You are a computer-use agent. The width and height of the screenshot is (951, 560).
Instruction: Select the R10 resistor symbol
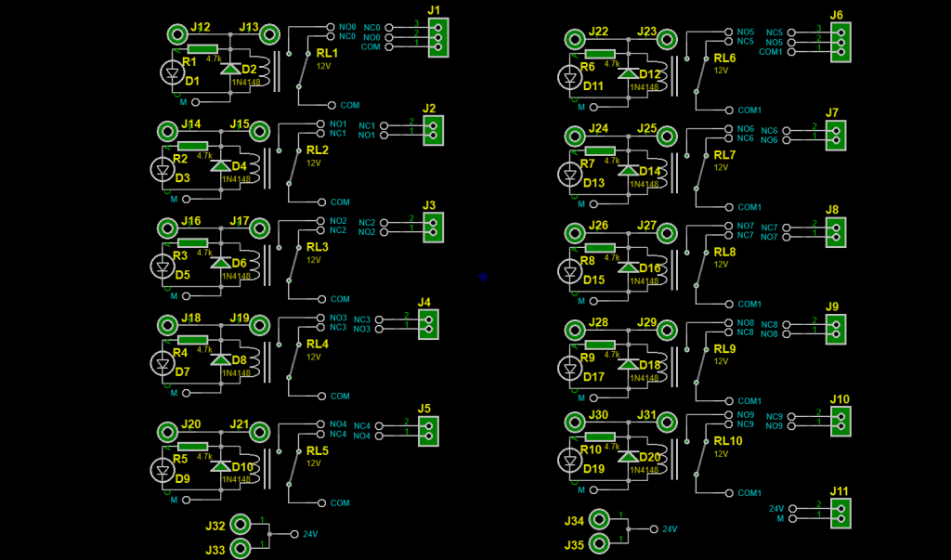tap(600, 437)
